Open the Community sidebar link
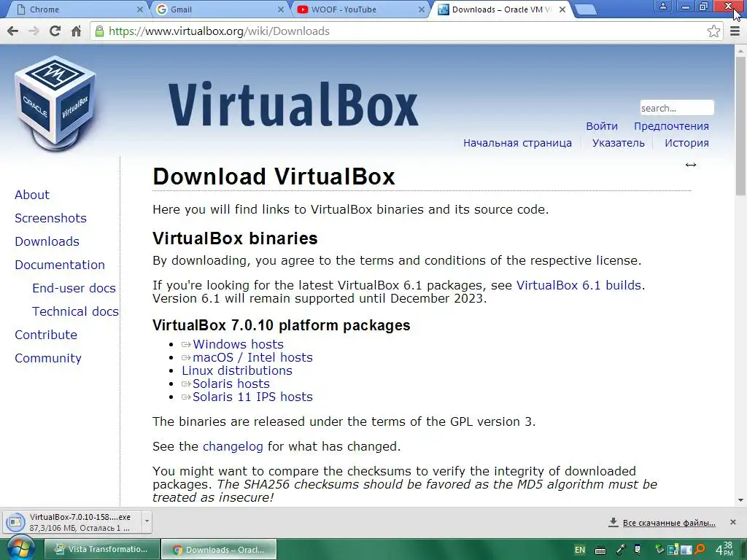Image resolution: width=747 pixels, height=560 pixels. (x=48, y=358)
